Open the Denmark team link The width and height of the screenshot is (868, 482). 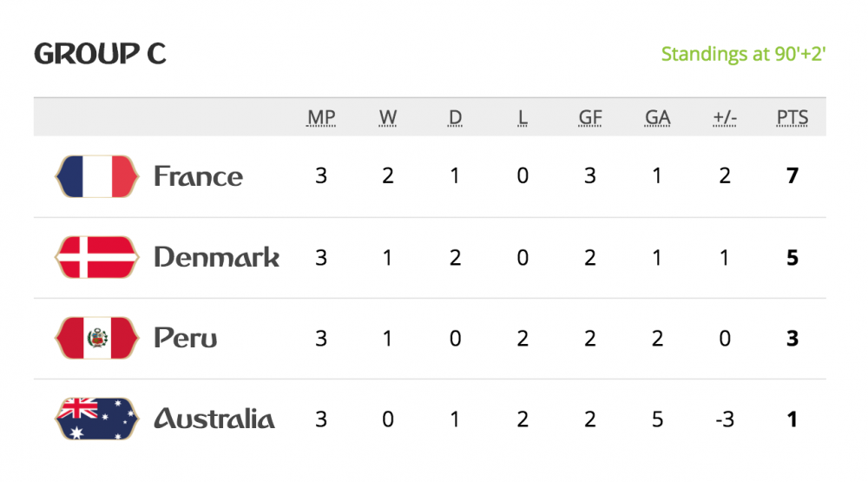[x=216, y=257]
